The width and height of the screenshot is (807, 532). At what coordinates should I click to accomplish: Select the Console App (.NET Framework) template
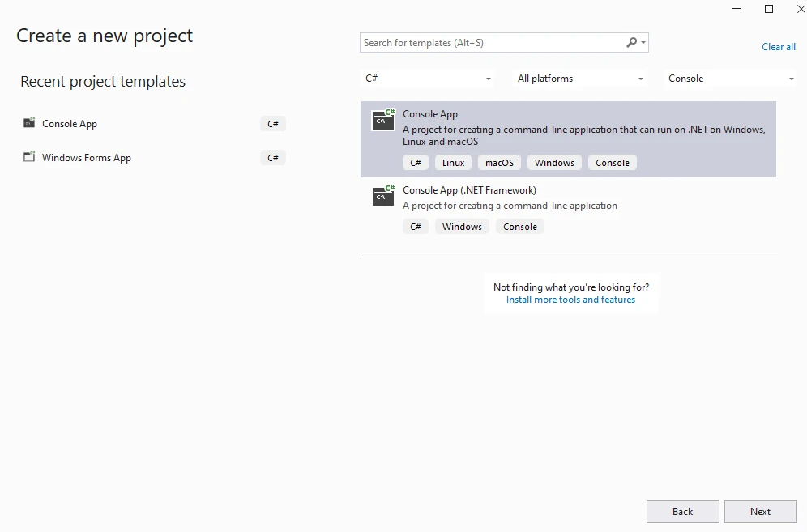[x=469, y=190]
